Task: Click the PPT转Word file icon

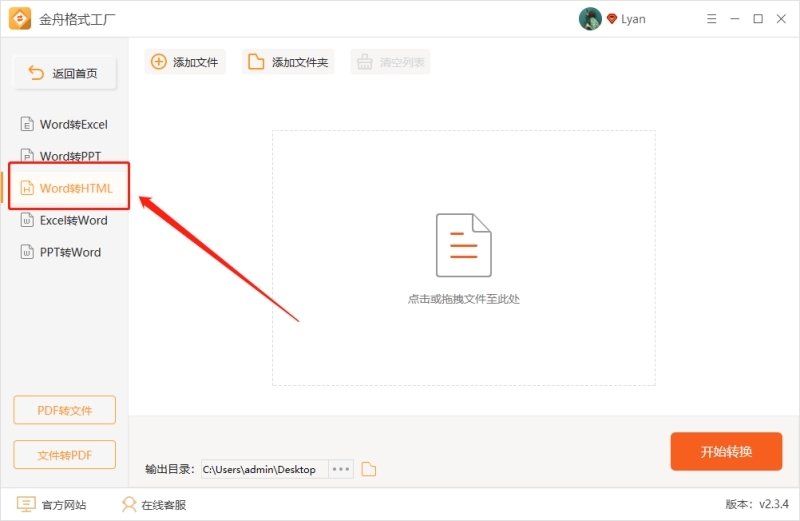Action: pos(27,252)
